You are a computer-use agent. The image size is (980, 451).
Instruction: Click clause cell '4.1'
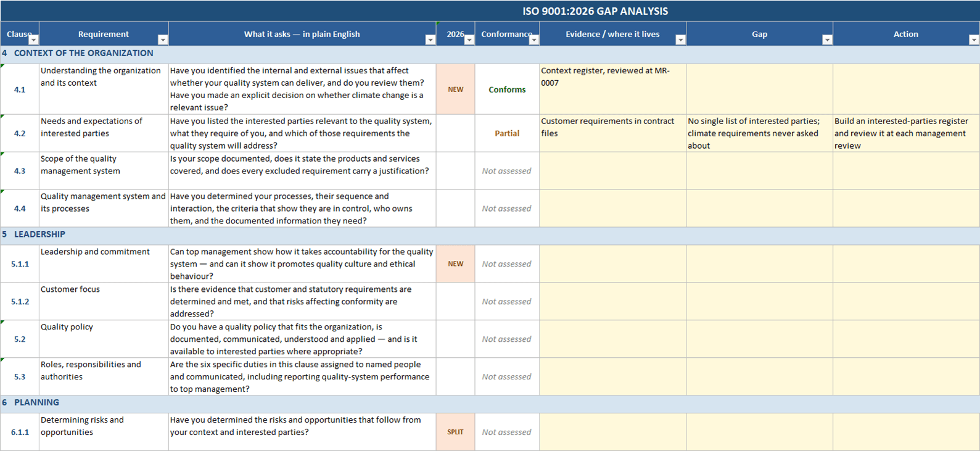pyautogui.click(x=20, y=89)
